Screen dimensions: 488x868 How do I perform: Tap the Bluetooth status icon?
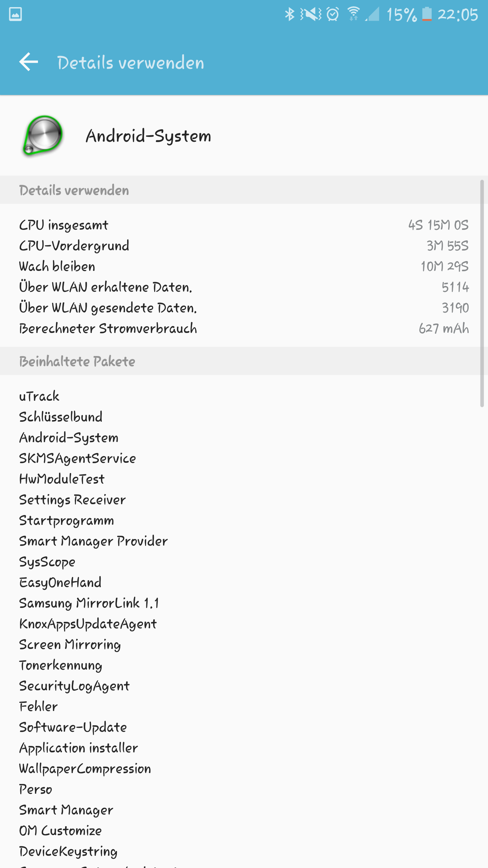click(290, 14)
